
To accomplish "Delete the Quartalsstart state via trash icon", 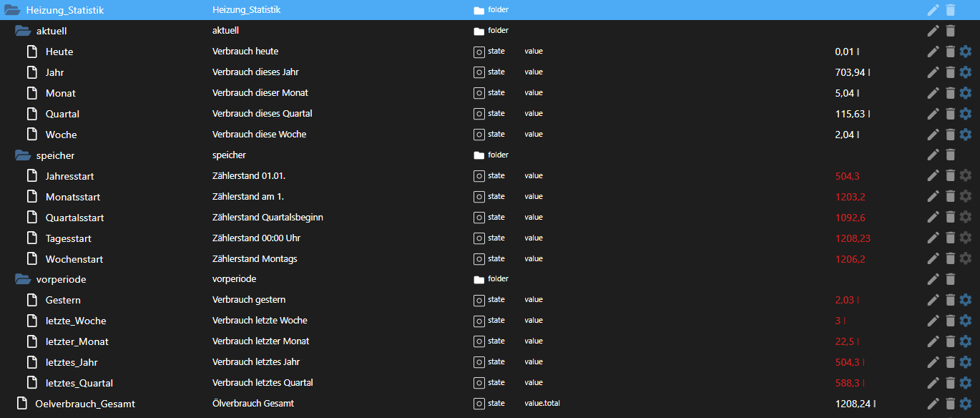I will [950, 217].
